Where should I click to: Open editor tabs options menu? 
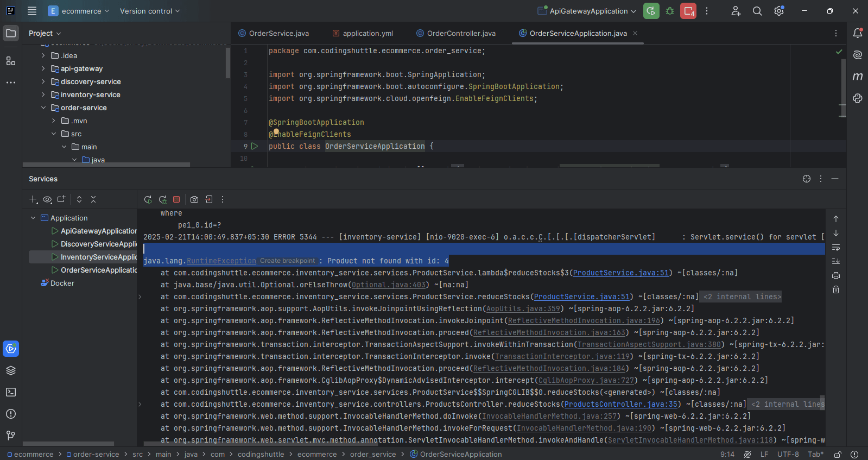point(836,33)
